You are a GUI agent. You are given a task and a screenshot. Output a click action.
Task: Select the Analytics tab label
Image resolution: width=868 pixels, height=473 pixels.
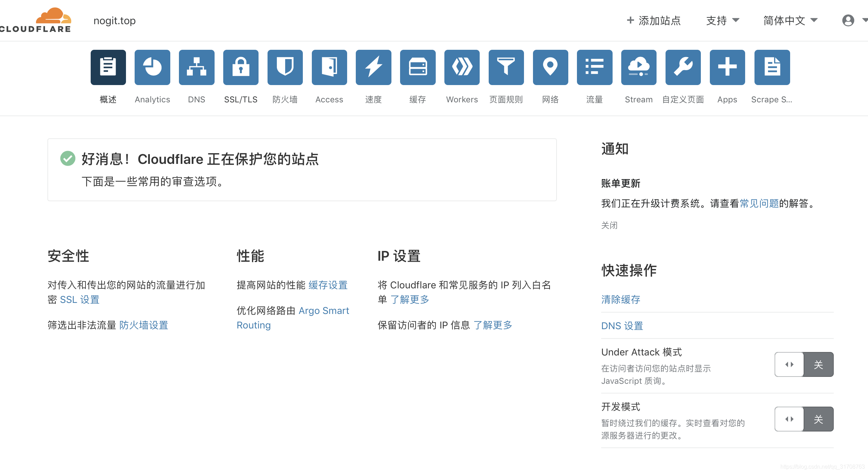point(152,100)
